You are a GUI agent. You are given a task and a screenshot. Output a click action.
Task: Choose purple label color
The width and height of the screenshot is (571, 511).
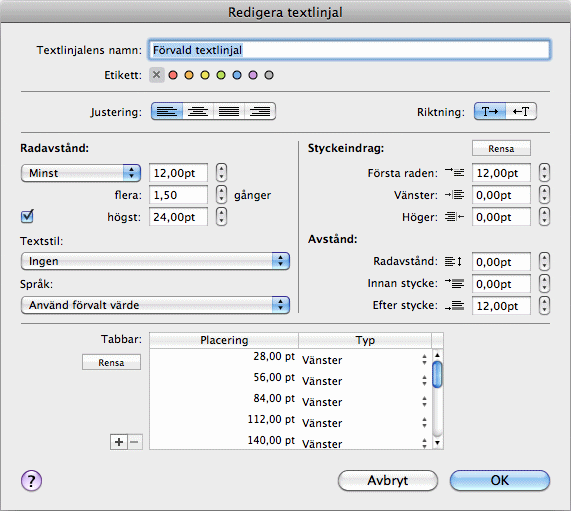[x=253, y=75]
